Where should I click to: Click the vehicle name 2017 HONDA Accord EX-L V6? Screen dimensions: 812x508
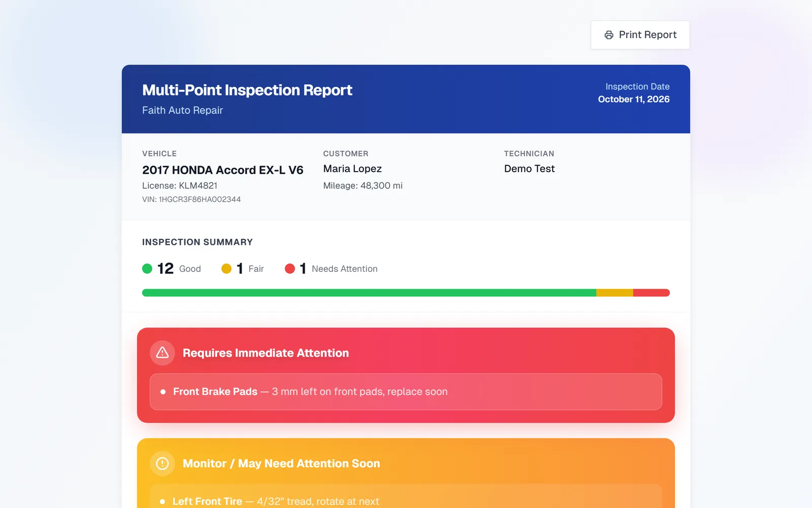(x=223, y=170)
